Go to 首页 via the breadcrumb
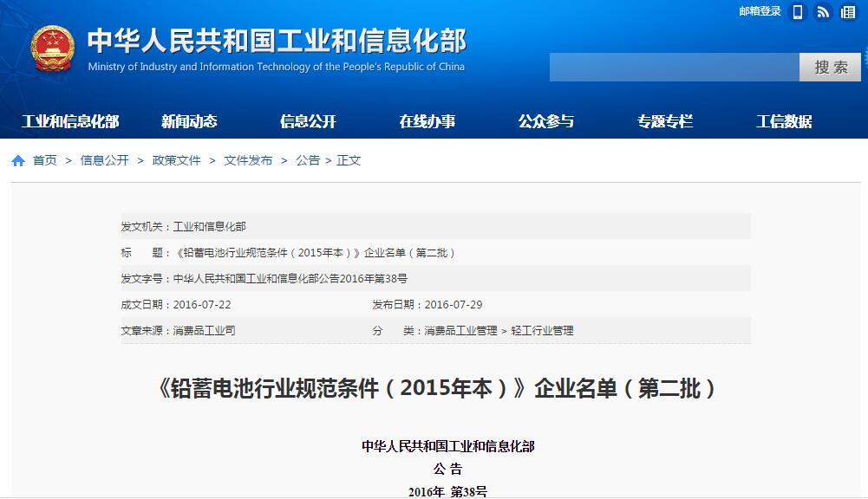This screenshot has height=499, width=868. pyautogui.click(x=44, y=159)
